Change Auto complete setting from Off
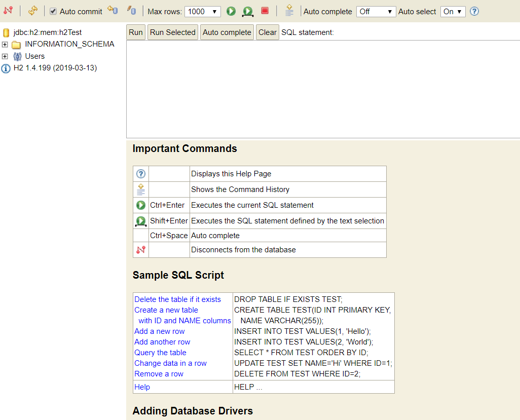520x420 pixels. (376, 11)
